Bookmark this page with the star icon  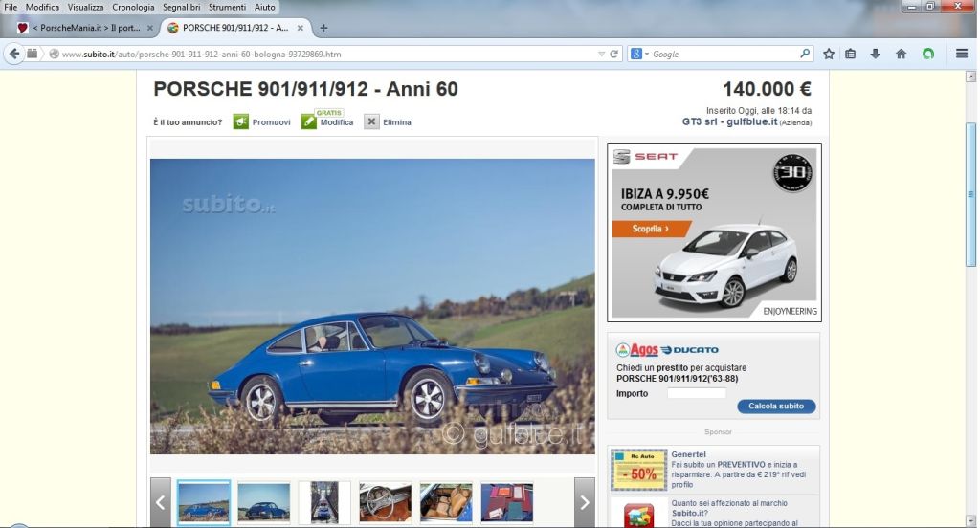[x=829, y=54]
